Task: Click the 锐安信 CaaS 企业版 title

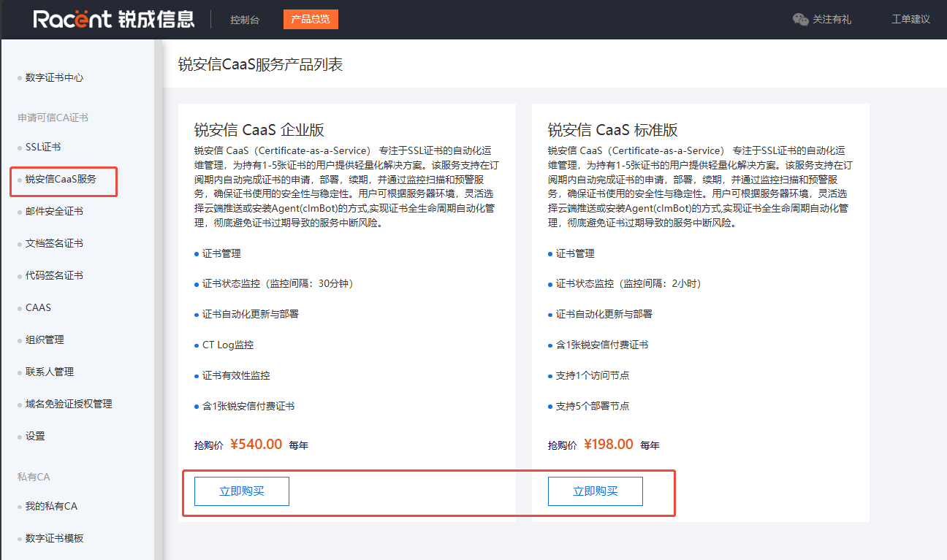Action: (x=259, y=131)
